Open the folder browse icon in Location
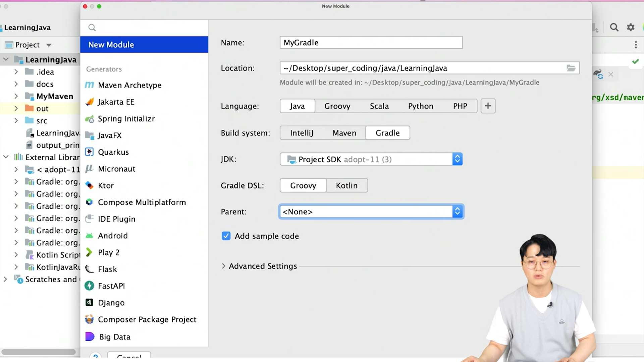Image resolution: width=644 pixels, height=362 pixels. 571,68
